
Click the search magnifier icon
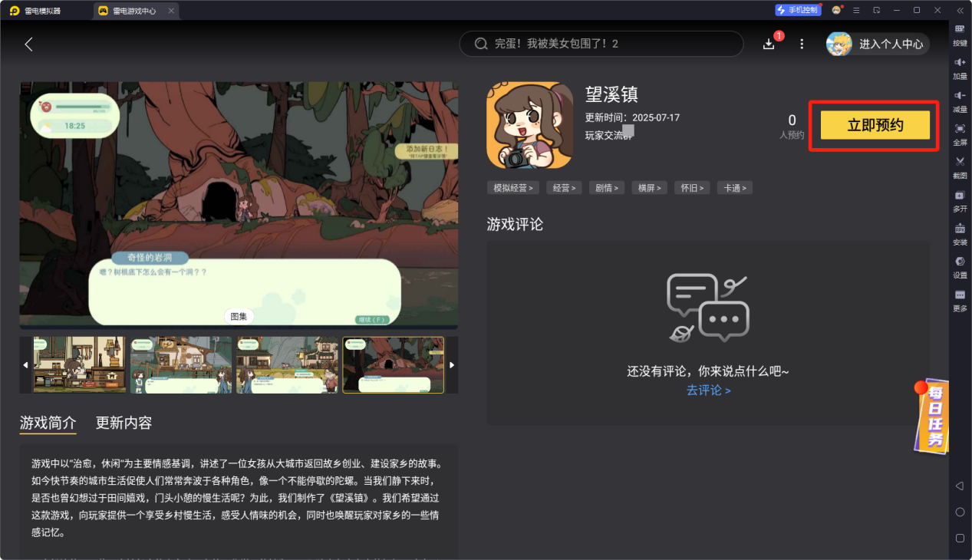tap(481, 44)
